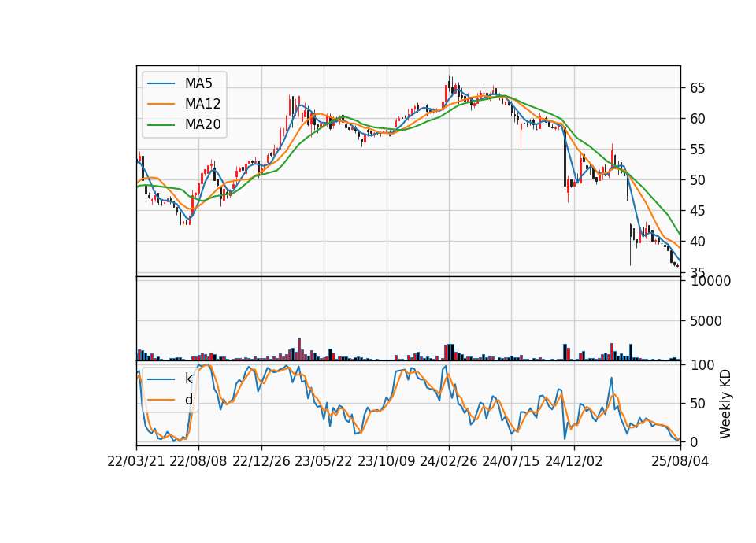The height and width of the screenshot is (543, 756).
Task: Click the 5000 volume axis tick label
Action: 706,321
